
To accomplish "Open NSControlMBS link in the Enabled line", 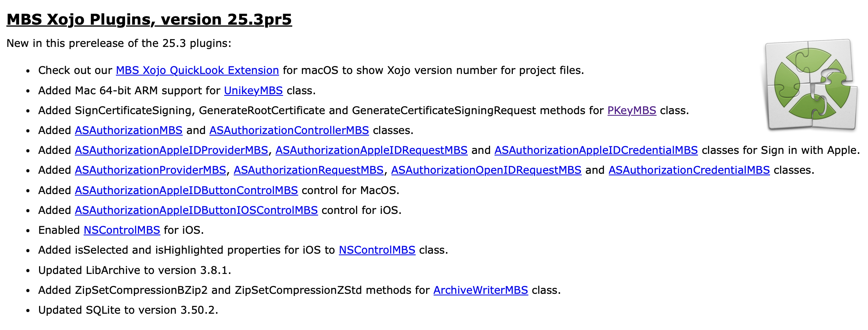I will pyautogui.click(x=122, y=230).
